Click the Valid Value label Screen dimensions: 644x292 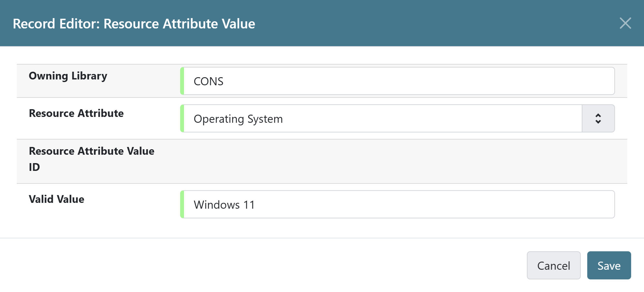56,199
